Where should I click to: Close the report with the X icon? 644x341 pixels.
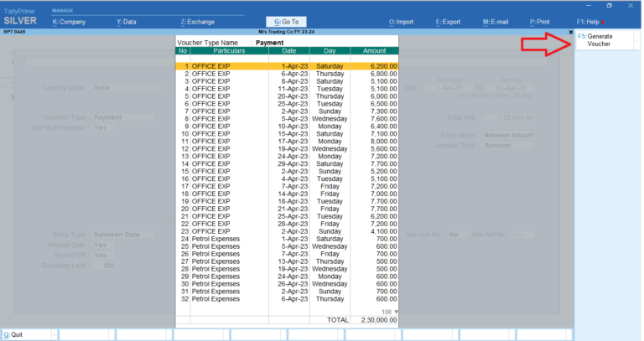click(571, 33)
